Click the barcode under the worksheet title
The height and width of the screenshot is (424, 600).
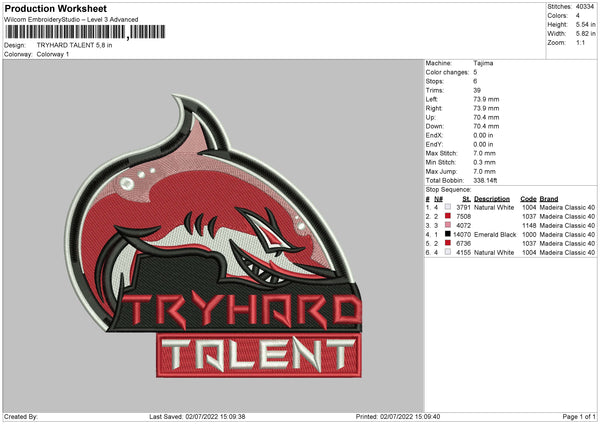coord(65,34)
